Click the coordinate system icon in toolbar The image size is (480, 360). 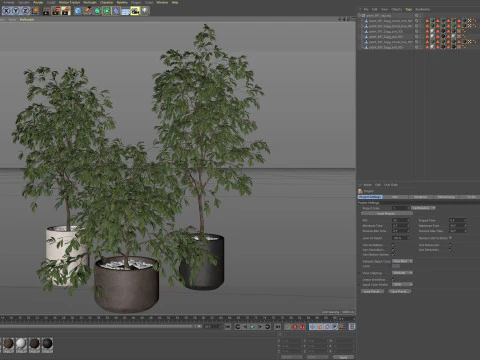pyautogui.click(x=35, y=11)
